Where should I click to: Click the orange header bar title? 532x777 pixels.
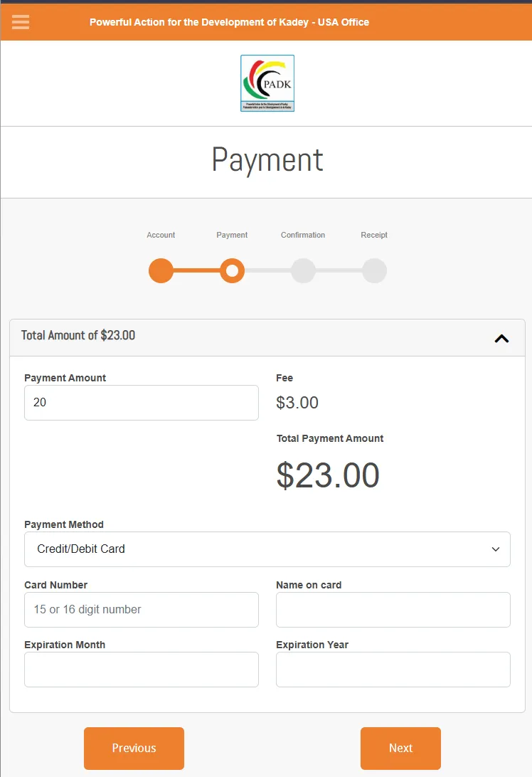click(x=229, y=22)
